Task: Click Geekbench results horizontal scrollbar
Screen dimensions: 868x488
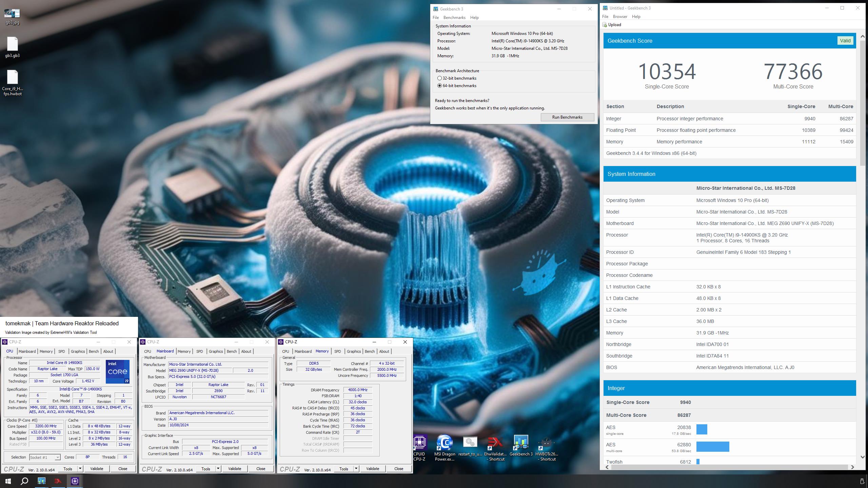Action: coord(729,467)
